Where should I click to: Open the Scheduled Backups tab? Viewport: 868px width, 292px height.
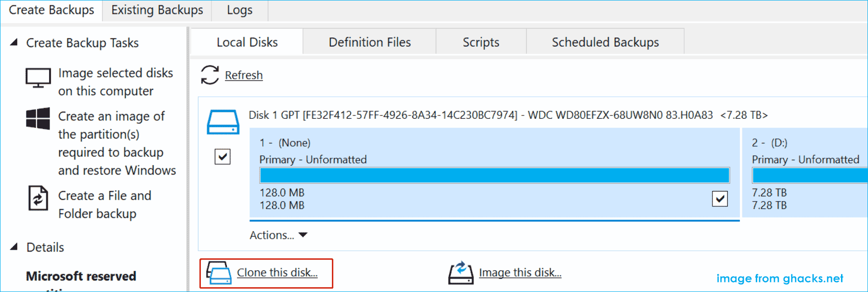[605, 42]
